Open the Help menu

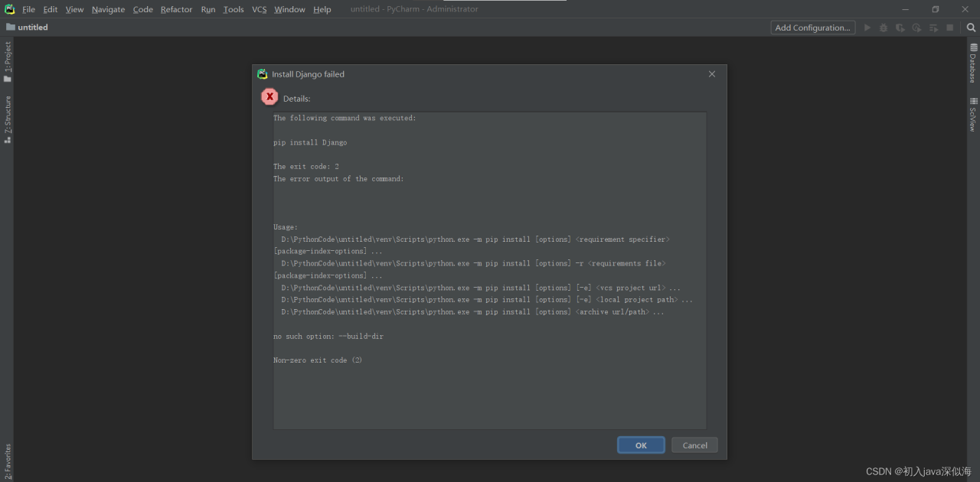322,9
